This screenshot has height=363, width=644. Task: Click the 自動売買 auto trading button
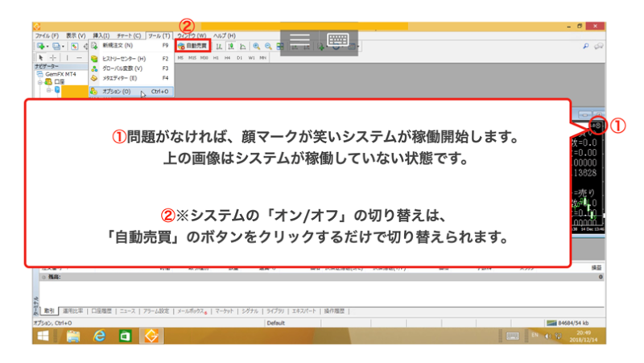(193, 46)
